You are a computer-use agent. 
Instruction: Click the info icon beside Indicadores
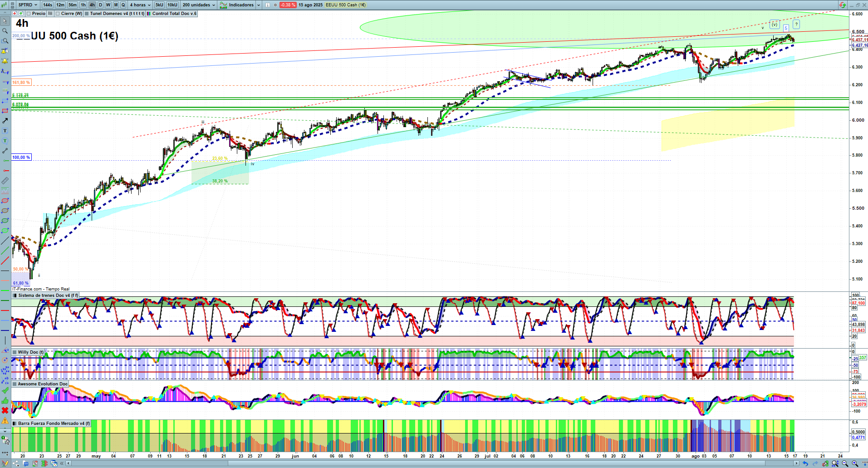click(x=268, y=5)
